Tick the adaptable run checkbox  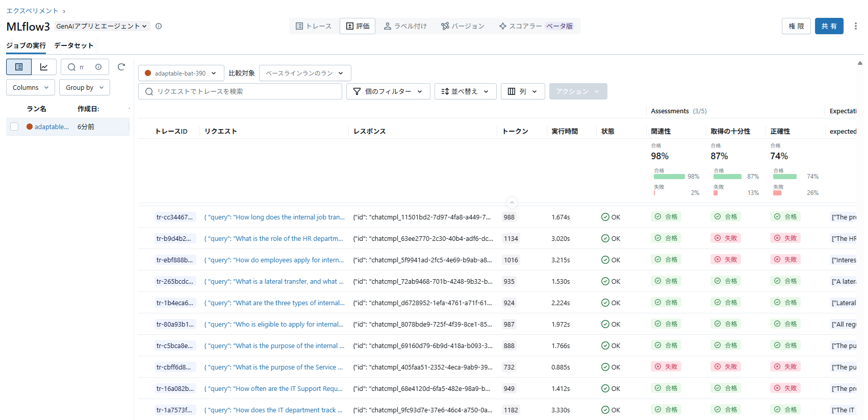tap(14, 127)
